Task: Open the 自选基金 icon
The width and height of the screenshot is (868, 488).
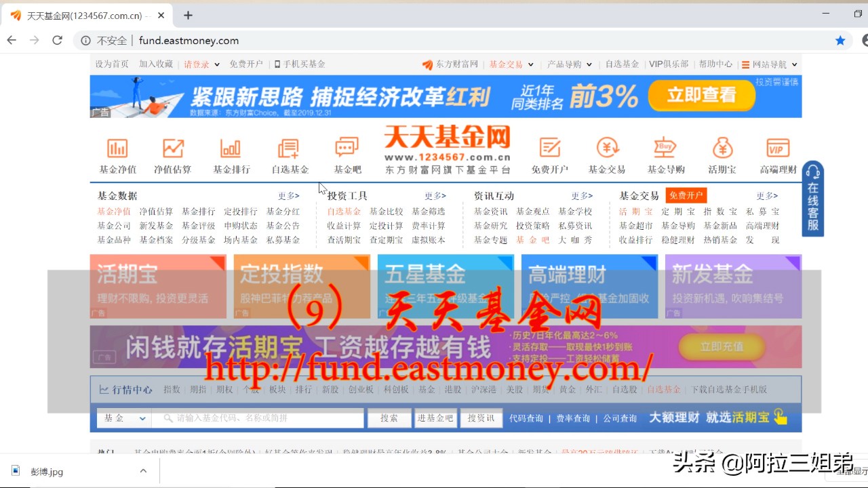Action: tap(289, 152)
